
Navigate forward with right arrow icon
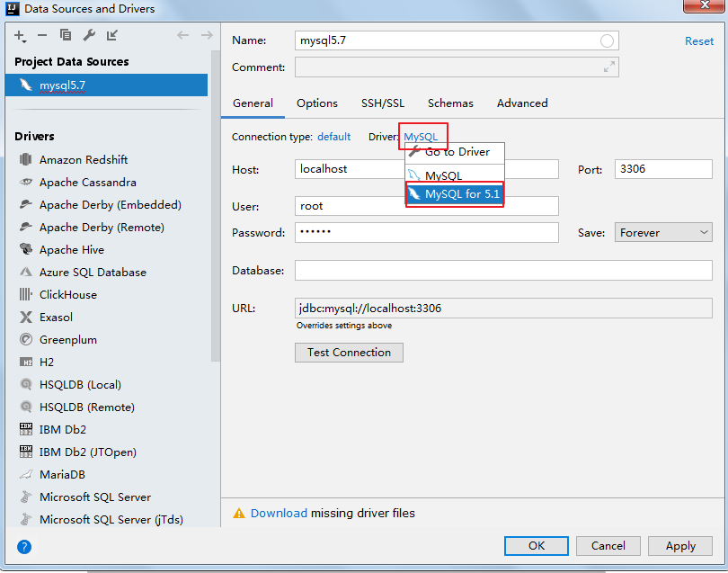[207, 35]
